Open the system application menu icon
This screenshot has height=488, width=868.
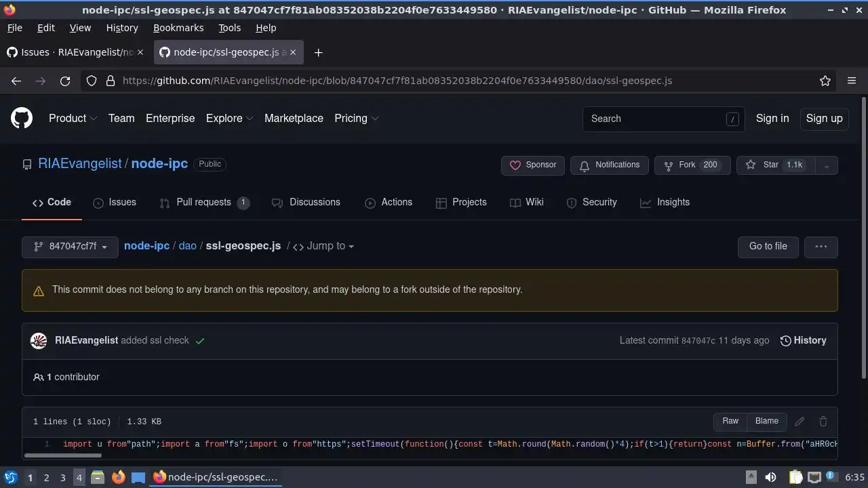coord(11,477)
